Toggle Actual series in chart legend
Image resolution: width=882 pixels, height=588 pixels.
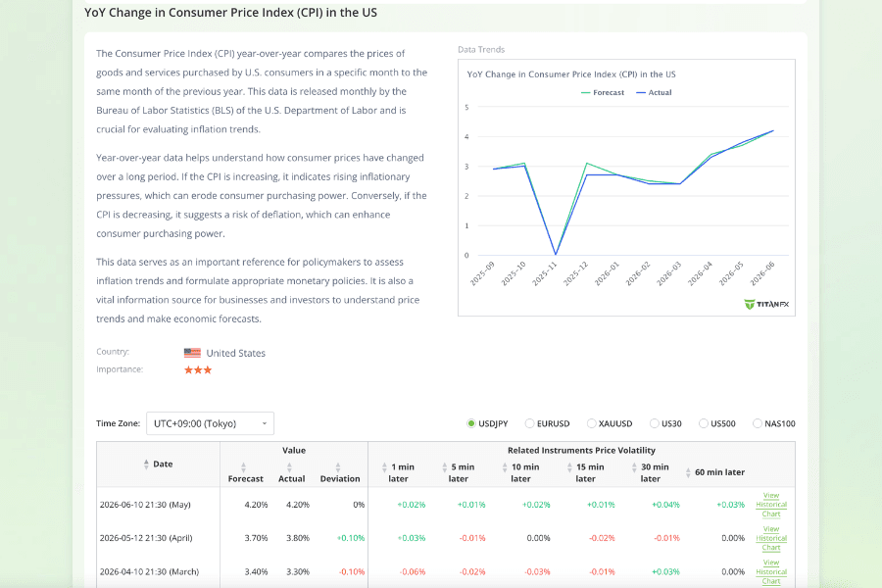(654, 92)
